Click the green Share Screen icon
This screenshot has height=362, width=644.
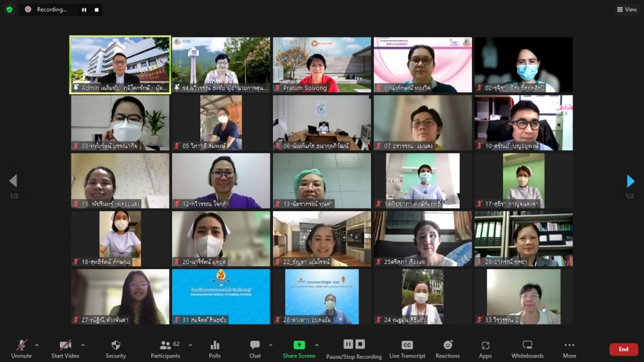(x=299, y=345)
